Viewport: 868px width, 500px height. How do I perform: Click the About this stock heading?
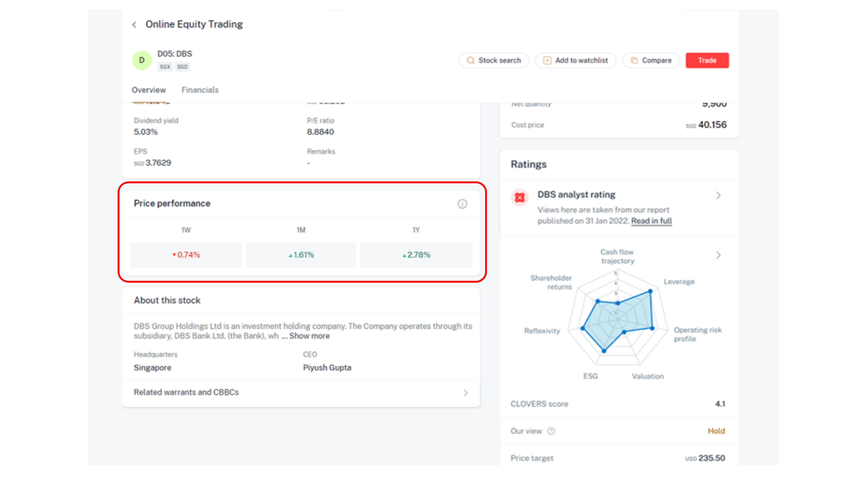point(167,300)
